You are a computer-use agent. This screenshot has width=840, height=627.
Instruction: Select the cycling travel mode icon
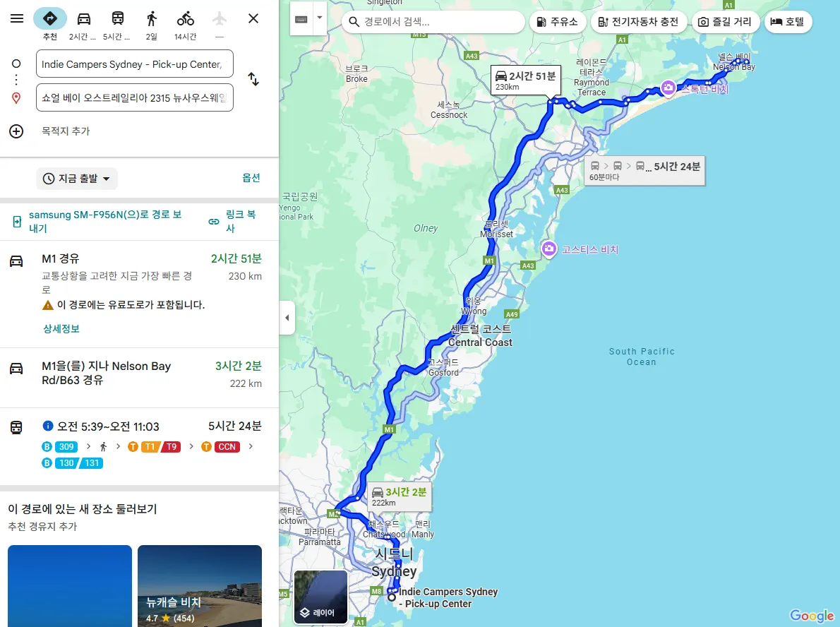[x=186, y=19]
